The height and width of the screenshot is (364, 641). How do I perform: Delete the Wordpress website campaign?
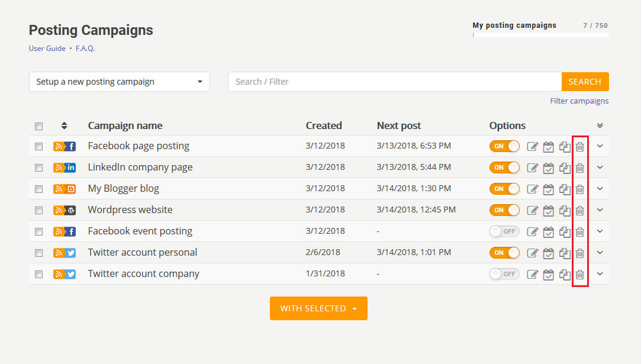(579, 210)
